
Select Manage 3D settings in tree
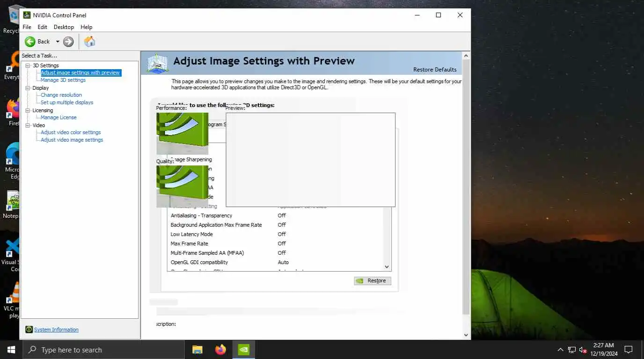(x=63, y=80)
